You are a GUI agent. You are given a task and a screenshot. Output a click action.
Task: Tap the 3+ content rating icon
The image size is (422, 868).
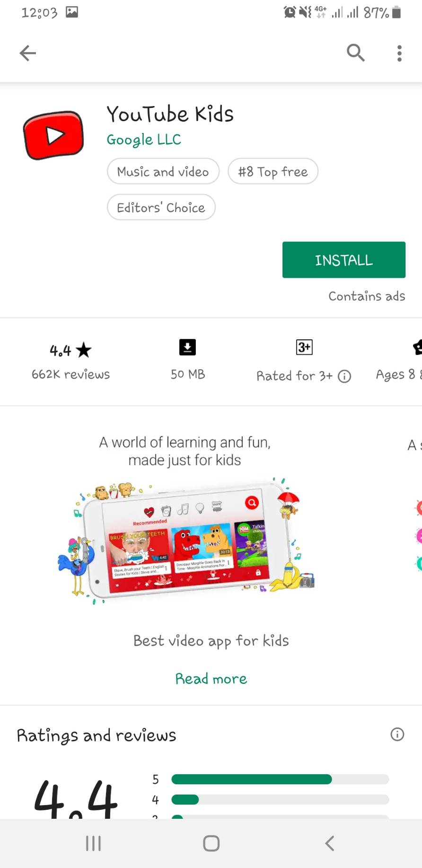coord(304,347)
